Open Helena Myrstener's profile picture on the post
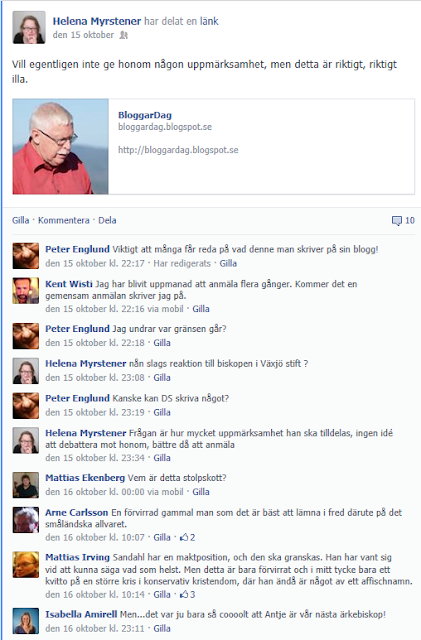 point(29,27)
